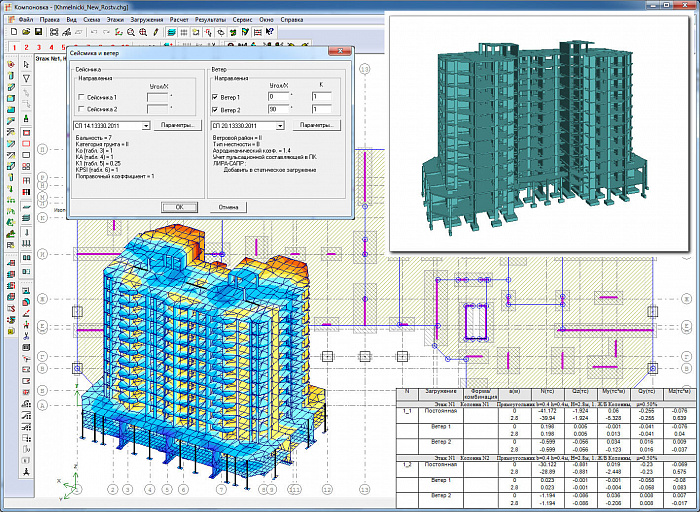Click the Ветер 1 angle field showing 0
The image size is (700, 512).
point(279,96)
